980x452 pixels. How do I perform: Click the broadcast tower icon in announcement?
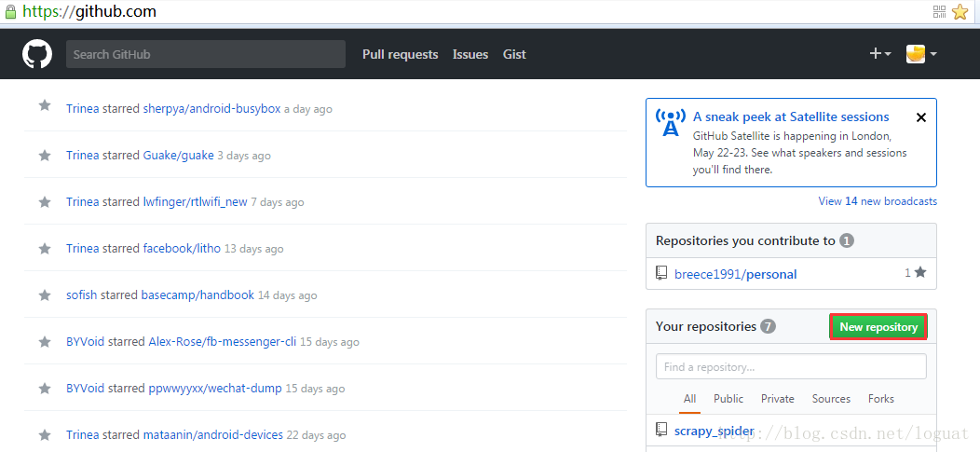click(670, 122)
